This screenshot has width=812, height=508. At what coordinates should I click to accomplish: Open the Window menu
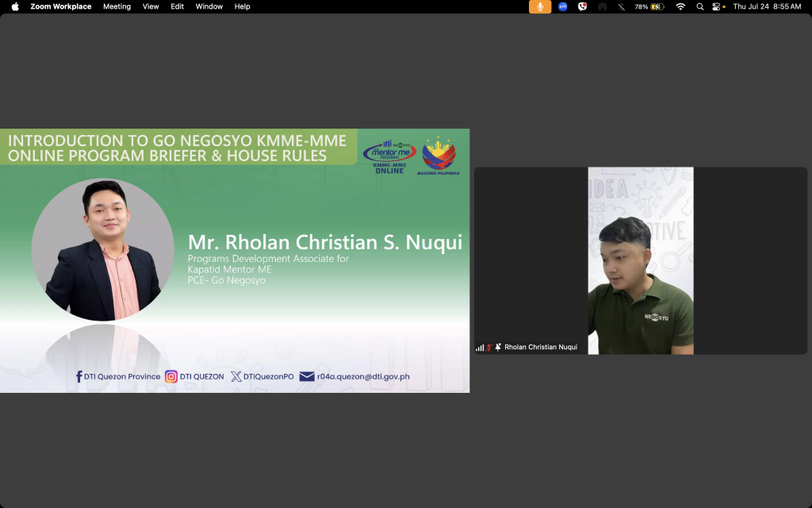pos(209,6)
